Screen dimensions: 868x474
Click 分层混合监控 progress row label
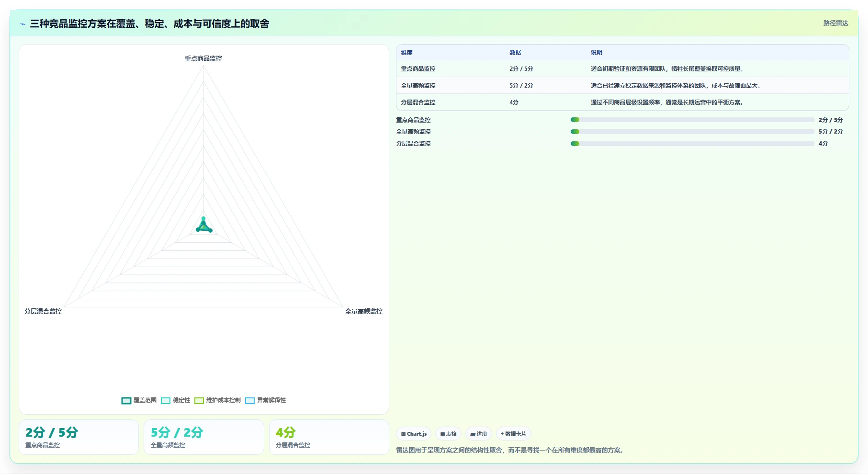coord(413,144)
